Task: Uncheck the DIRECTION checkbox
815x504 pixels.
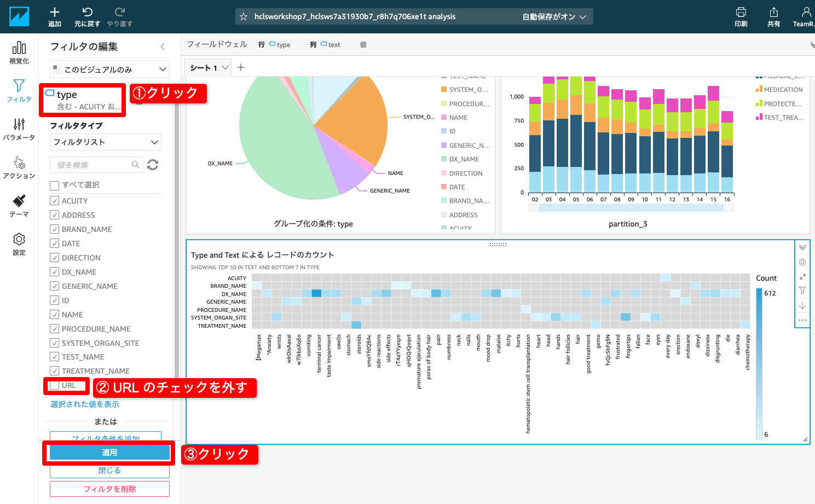Action: pos(54,258)
